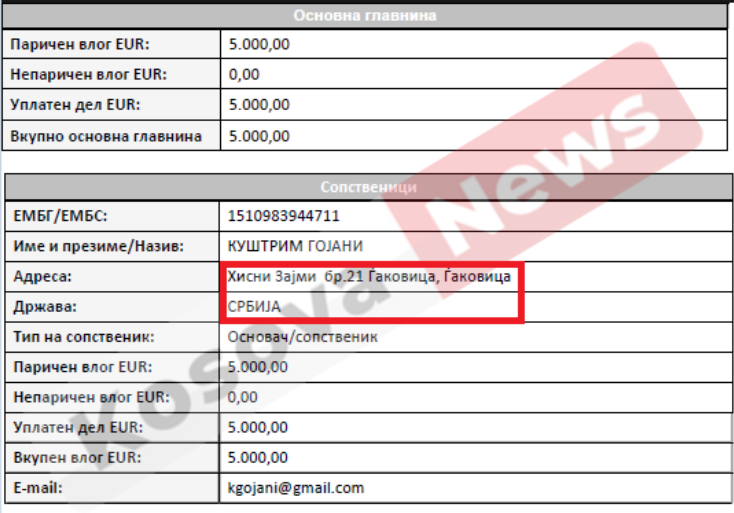This screenshot has height=513, width=734.
Task: Click the "Основна главнина" table header
Action: (364, 15)
